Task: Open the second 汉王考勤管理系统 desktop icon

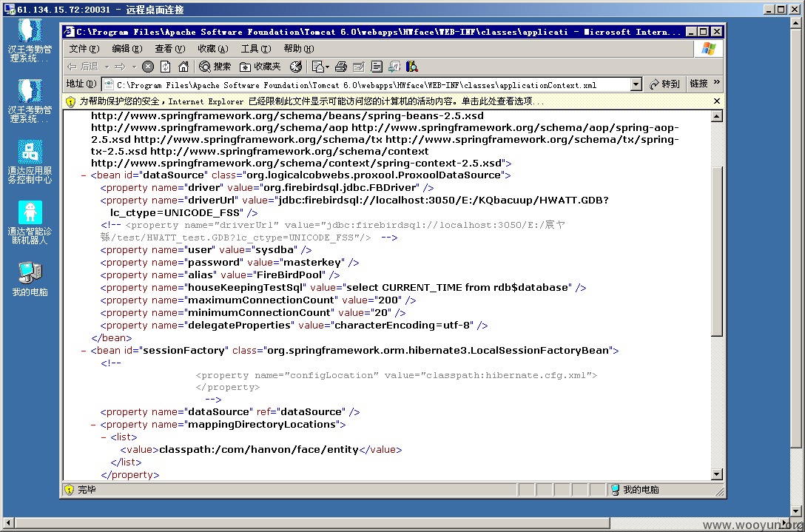Action: 30,101
